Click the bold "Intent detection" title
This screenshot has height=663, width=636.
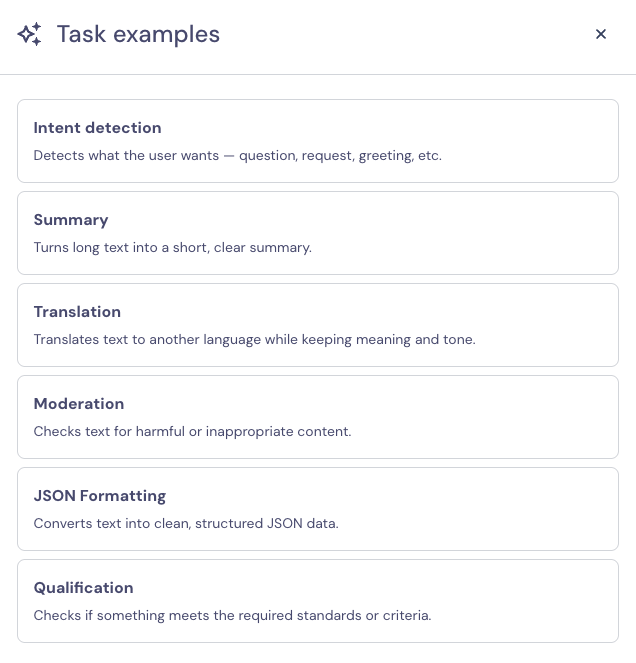click(97, 128)
